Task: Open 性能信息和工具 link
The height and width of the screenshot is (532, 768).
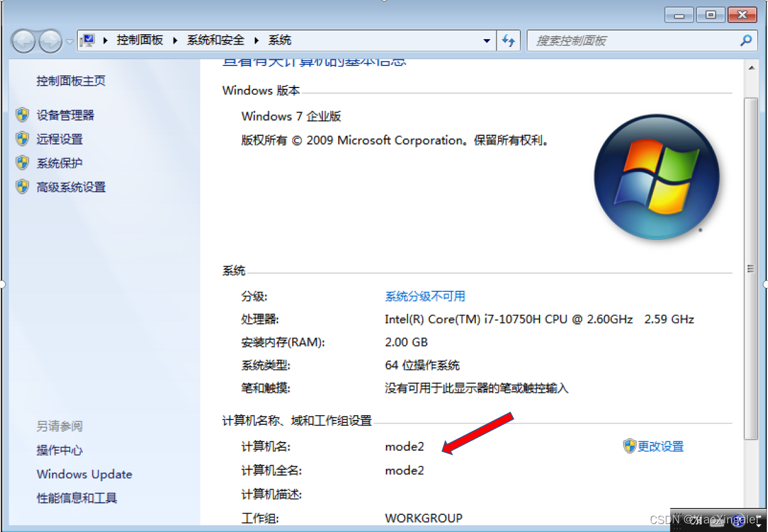Action: [77, 498]
